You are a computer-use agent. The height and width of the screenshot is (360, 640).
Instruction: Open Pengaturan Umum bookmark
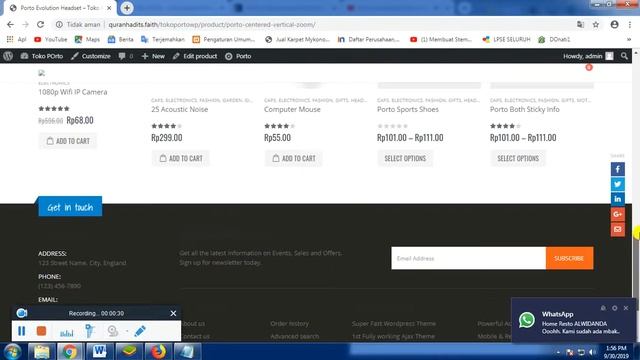click(224, 39)
